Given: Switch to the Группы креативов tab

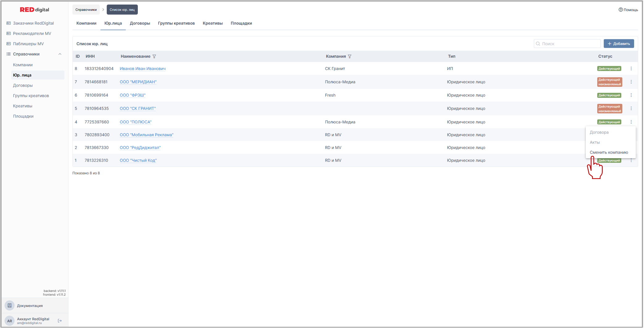Looking at the screenshot, I should click(x=176, y=23).
